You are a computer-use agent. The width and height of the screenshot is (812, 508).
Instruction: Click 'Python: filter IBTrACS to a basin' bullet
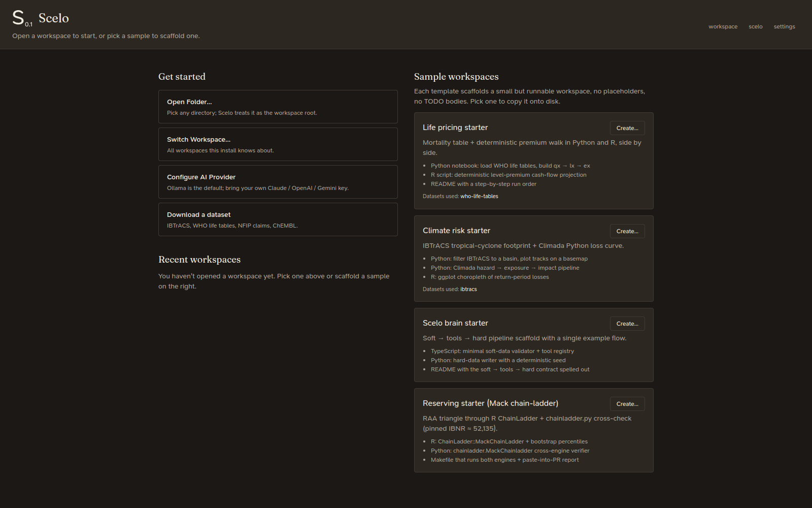click(x=509, y=259)
